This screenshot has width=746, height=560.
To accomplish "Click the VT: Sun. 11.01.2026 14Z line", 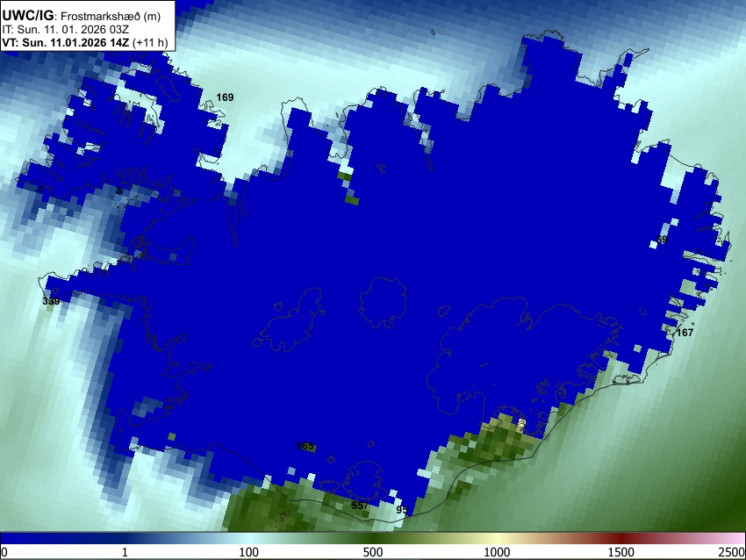I will click(x=85, y=42).
